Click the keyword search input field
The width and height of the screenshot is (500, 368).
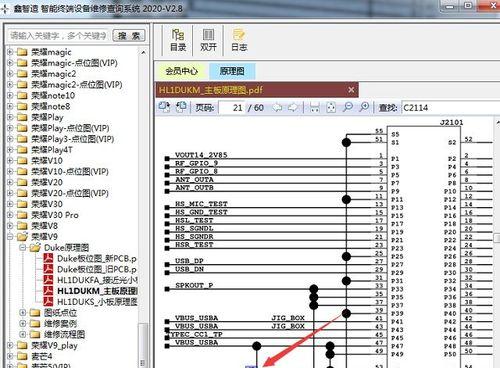click(59, 35)
